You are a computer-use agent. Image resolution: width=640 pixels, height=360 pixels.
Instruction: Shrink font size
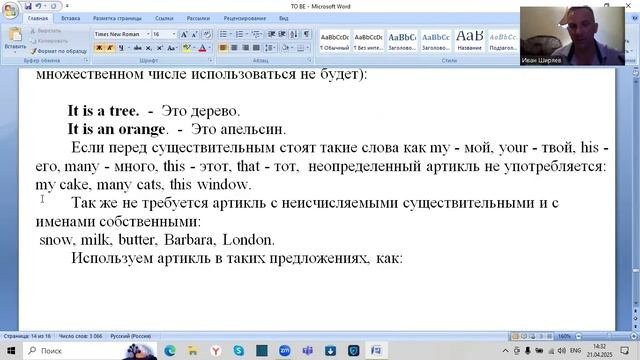195,34
